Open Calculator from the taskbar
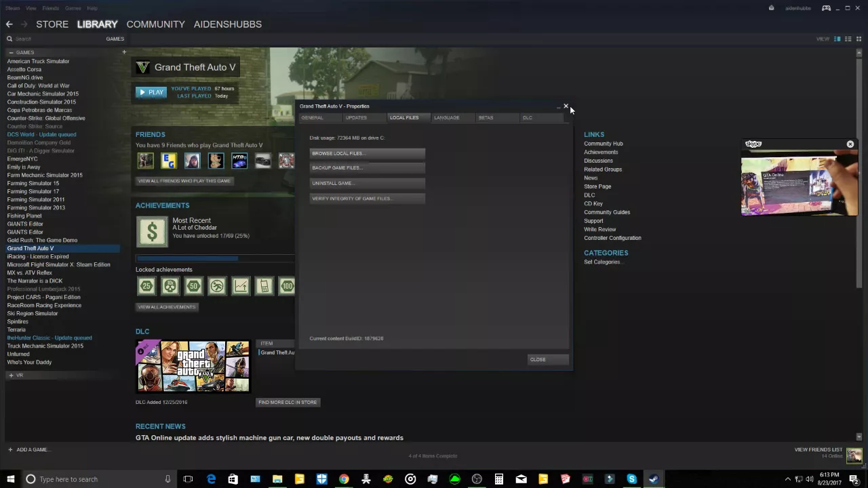The width and height of the screenshot is (868, 488). 498,479
